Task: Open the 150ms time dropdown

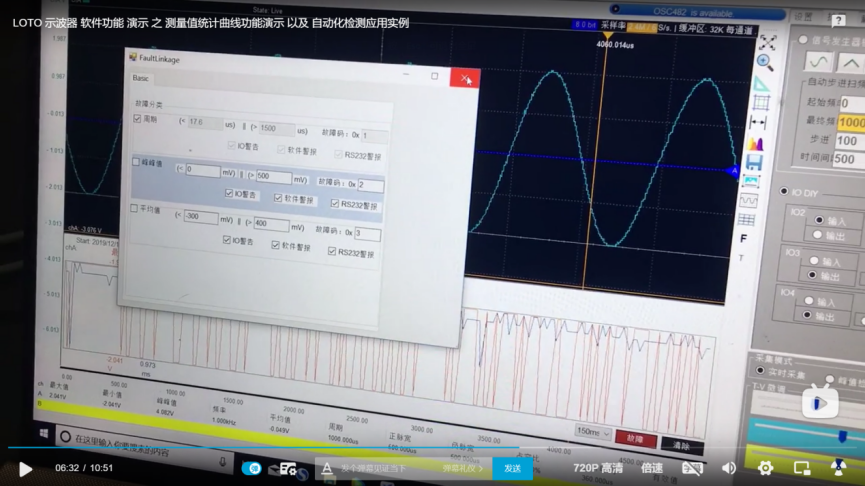Action: [x=592, y=432]
